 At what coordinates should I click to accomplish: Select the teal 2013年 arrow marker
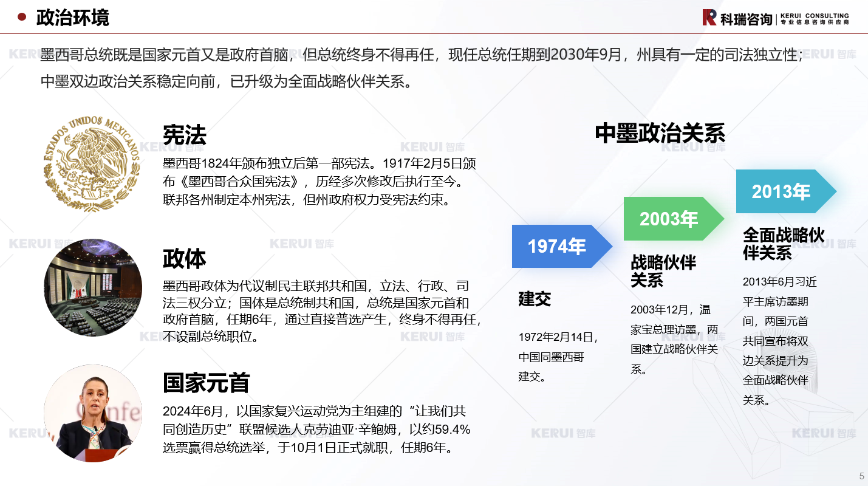[x=783, y=191]
